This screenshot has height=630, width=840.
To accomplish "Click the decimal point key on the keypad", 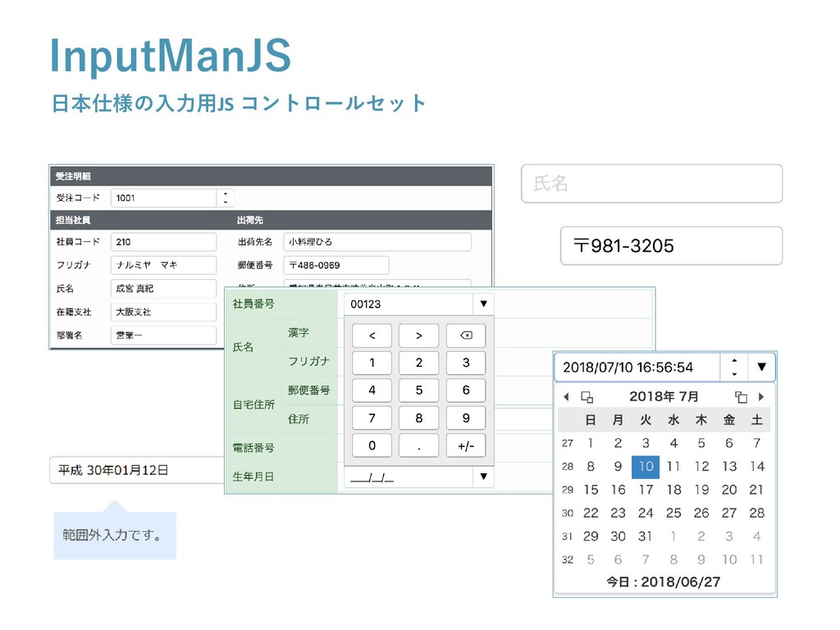I will coord(419,445).
